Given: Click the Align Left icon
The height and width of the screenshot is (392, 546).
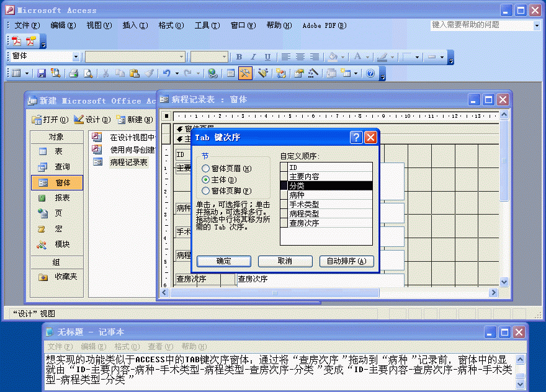Looking at the screenshot, I should (x=286, y=56).
